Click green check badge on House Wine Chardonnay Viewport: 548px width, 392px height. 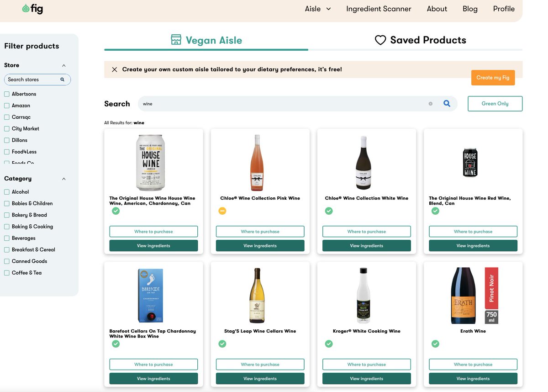[116, 211]
